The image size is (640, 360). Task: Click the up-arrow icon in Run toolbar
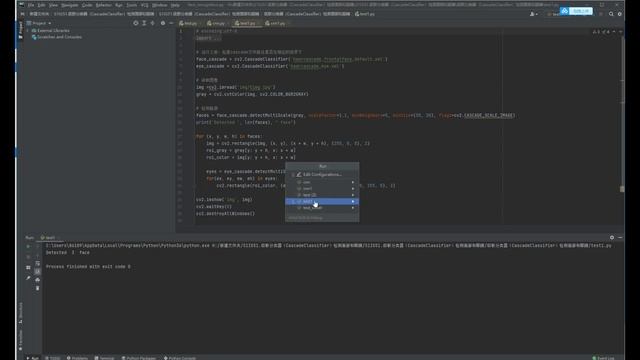coord(38,246)
